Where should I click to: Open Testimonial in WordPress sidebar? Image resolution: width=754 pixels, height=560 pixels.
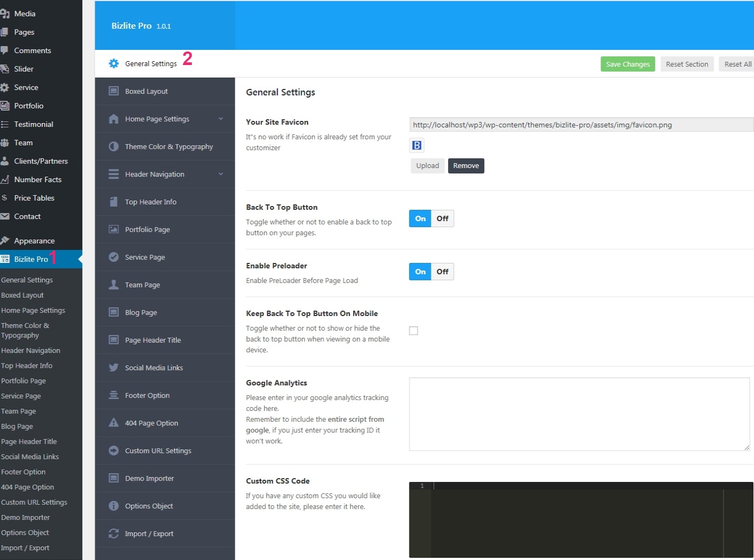41,124
